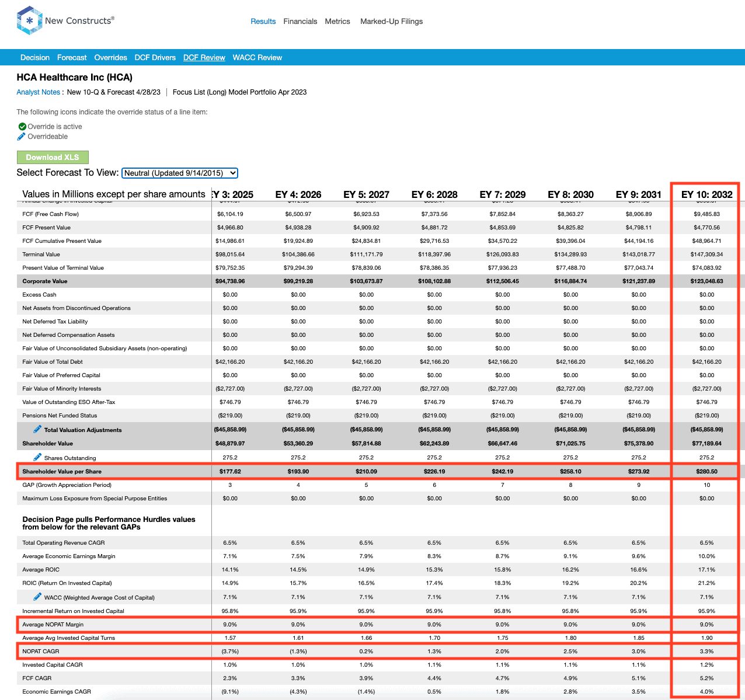This screenshot has height=700, width=745.
Task: Click the Excess Cash row label
Action: point(39,295)
